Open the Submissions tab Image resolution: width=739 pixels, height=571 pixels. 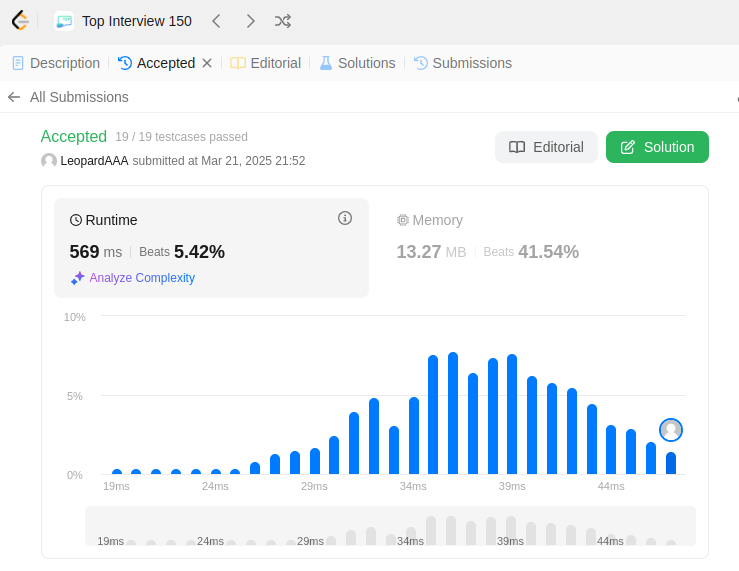tap(462, 63)
